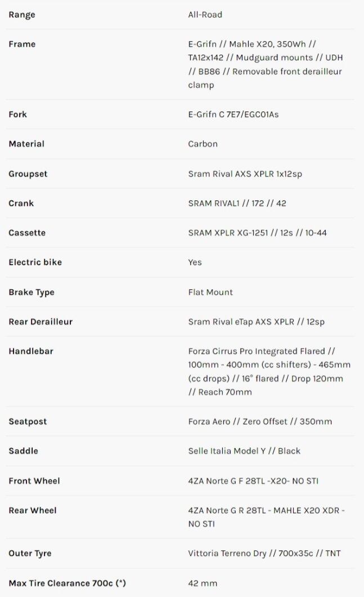Click the Range row label

click(x=22, y=15)
